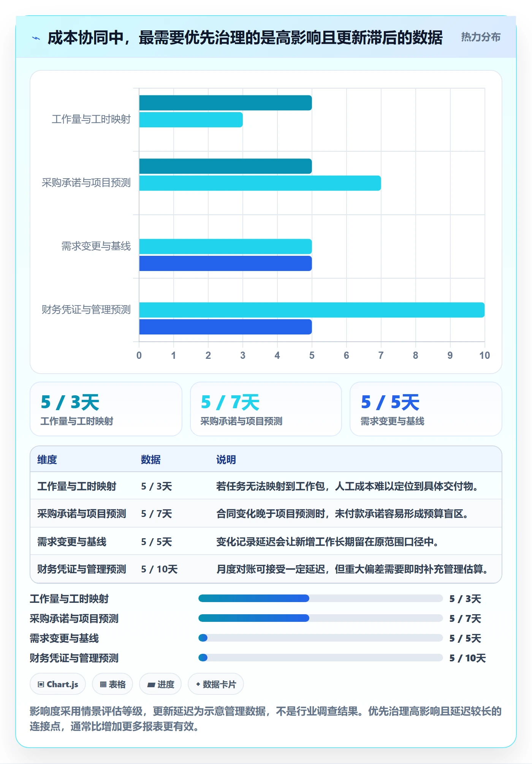Screen dimensions: 532x764
Task: Select 需求变更与基线 in the table
Action: click(x=72, y=542)
